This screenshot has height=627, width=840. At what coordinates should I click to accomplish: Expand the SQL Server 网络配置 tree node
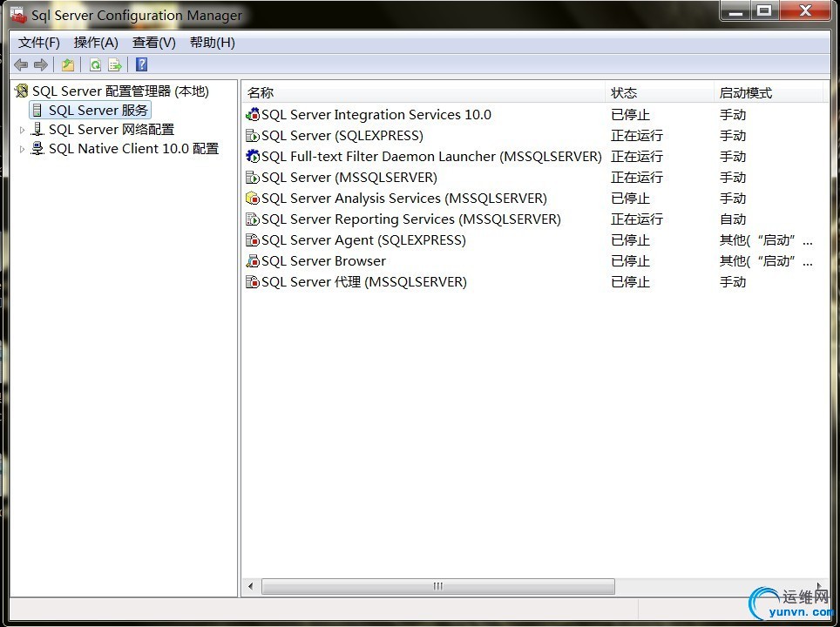[21, 129]
